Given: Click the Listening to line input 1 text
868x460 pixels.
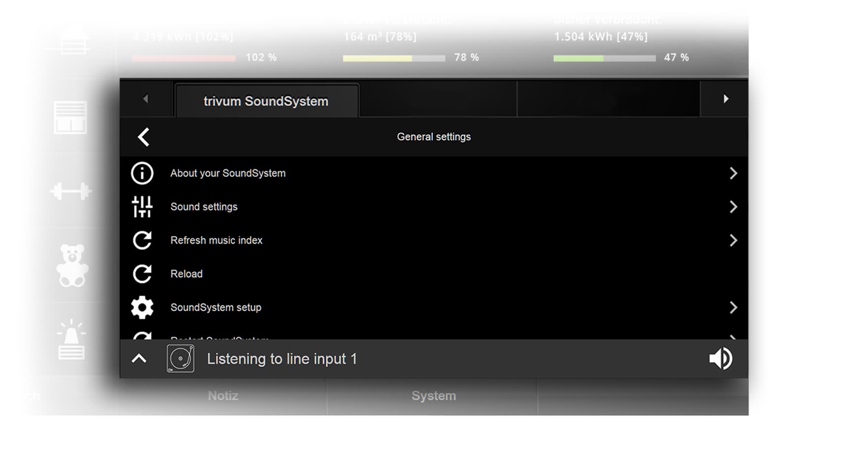Looking at the screenshot, I should click(282, 359).
